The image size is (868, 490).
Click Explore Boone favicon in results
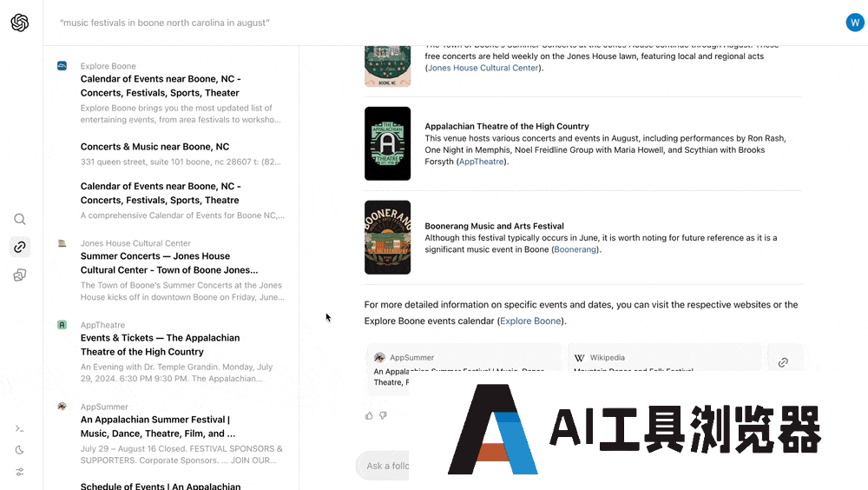62,65
